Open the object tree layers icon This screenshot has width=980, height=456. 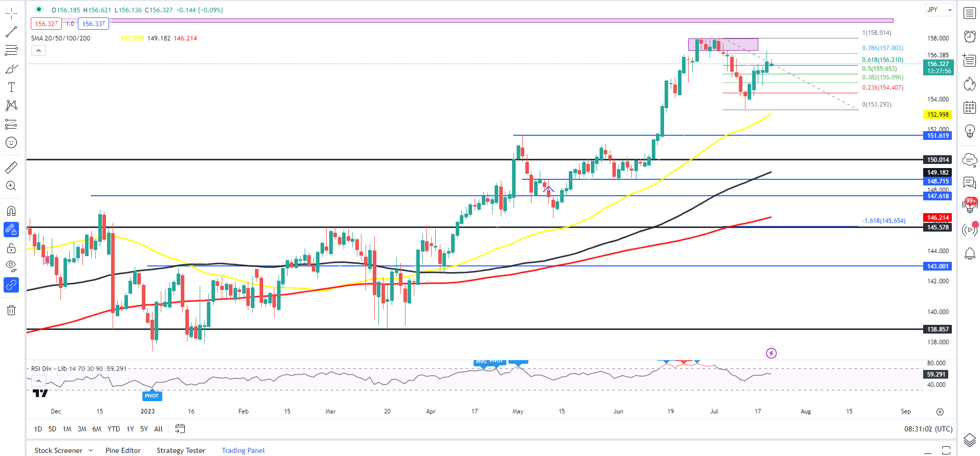970,440
